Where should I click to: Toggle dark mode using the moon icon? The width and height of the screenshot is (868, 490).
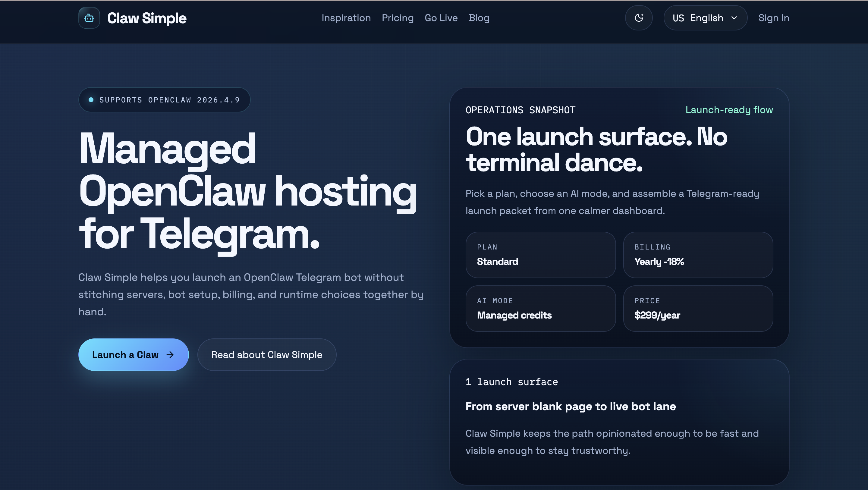tap(639, 18)
